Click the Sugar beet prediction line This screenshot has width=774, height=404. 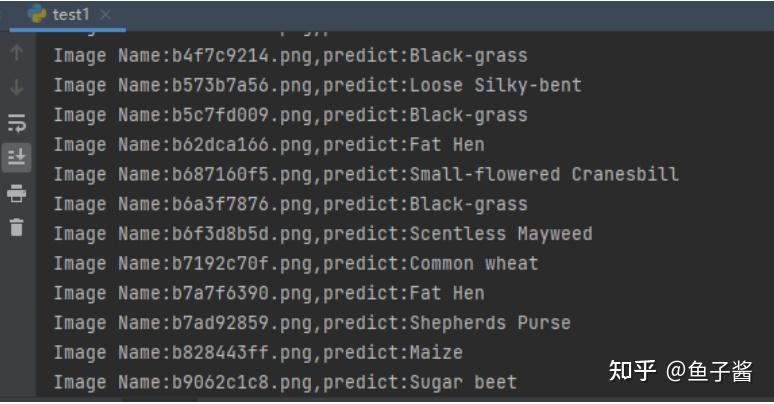click(285, 382)
